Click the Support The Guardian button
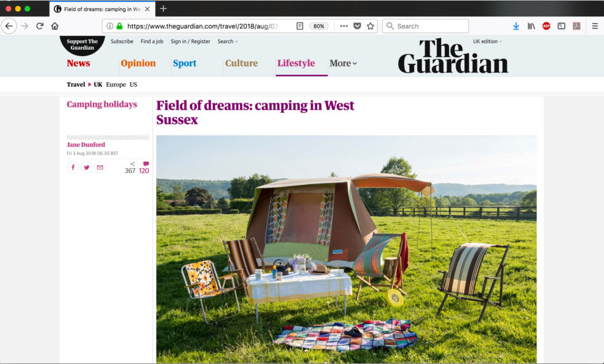 point(82,44)
